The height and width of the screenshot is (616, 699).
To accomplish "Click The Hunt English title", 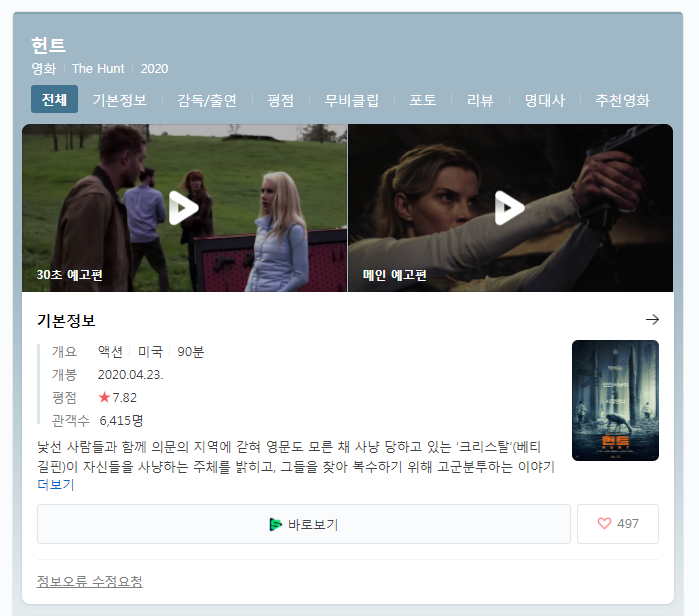I will (x=98, y=69).
